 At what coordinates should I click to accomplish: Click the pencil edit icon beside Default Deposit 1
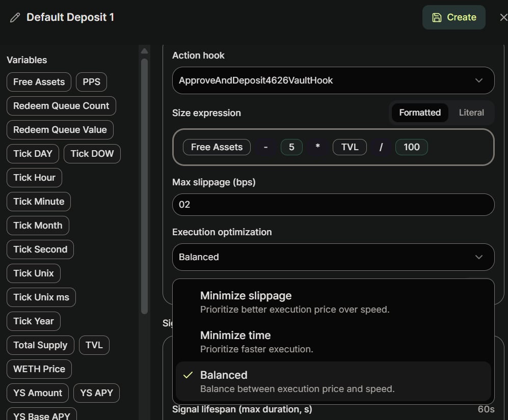pyautogui.click(x=15, y=17)
